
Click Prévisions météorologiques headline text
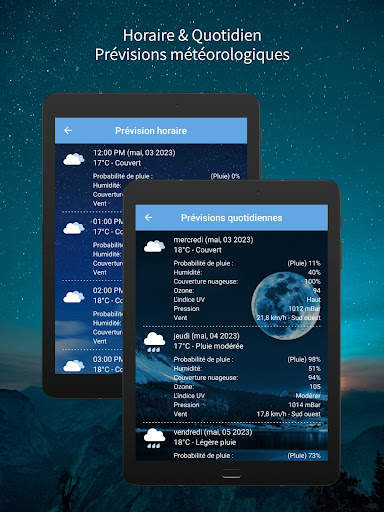click(x=192, y=54)
